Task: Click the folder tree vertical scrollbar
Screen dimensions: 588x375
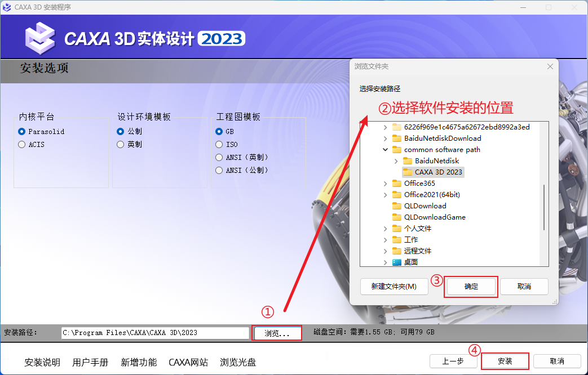Action: coord(544,208)
